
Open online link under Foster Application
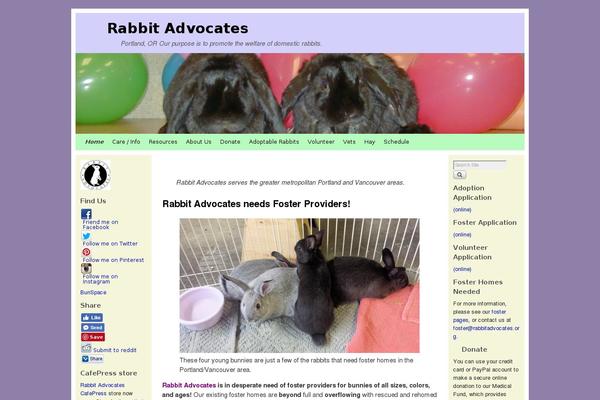[x=462, y=235]
